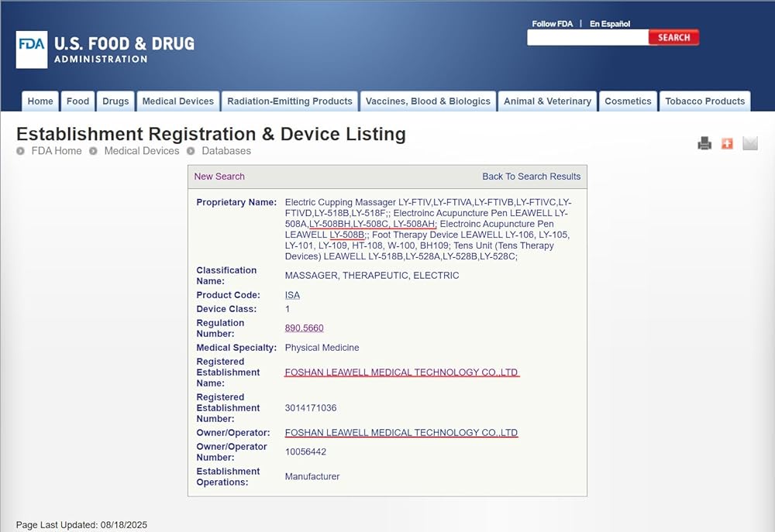Select the Medical Devices tab
775x532 pixels.
point(177,101)
